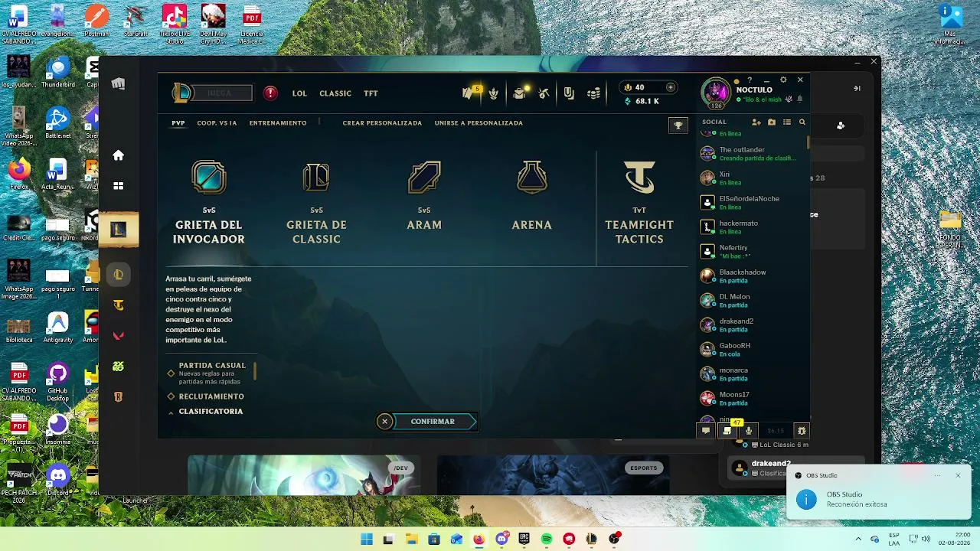Choose Arena game mode
Viewport: 980px width, 551px height.
click(531, 195)
